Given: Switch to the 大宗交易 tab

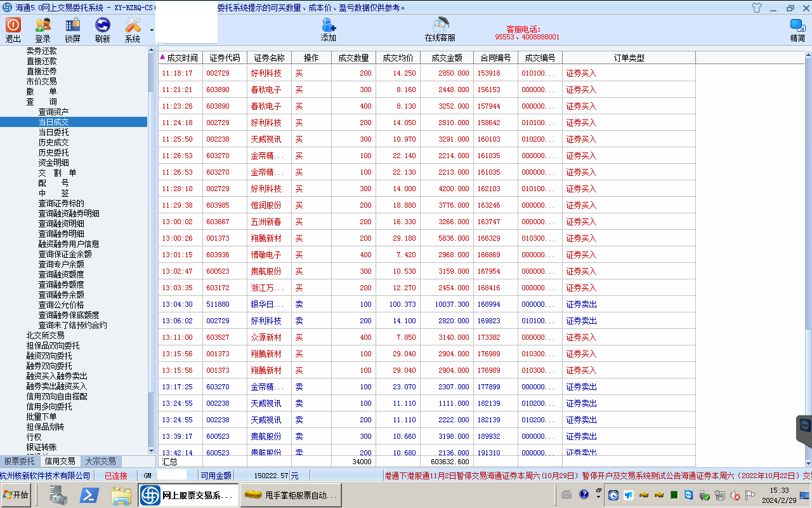Looking at the screenshot, I should [x=100, y=462].
